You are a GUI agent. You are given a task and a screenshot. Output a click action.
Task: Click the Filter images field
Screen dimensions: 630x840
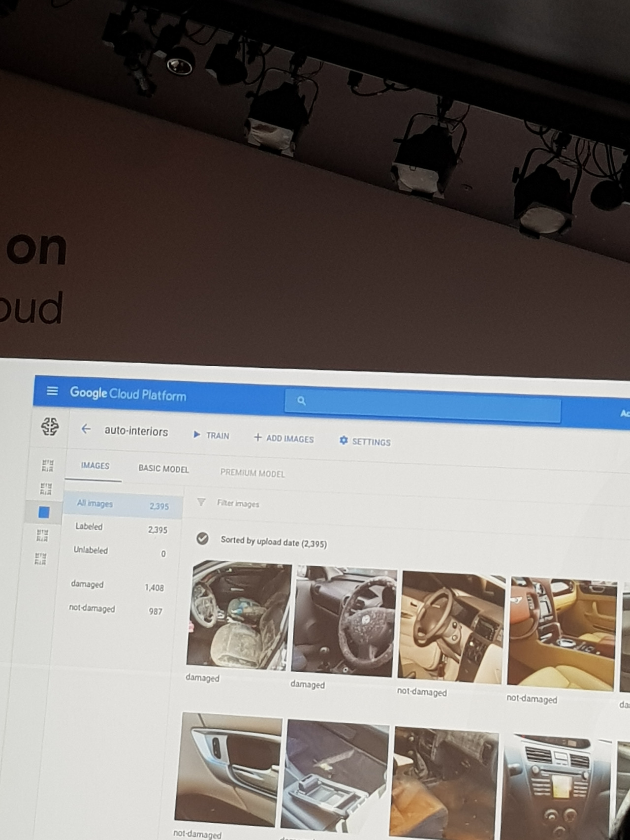pos(238,504)
